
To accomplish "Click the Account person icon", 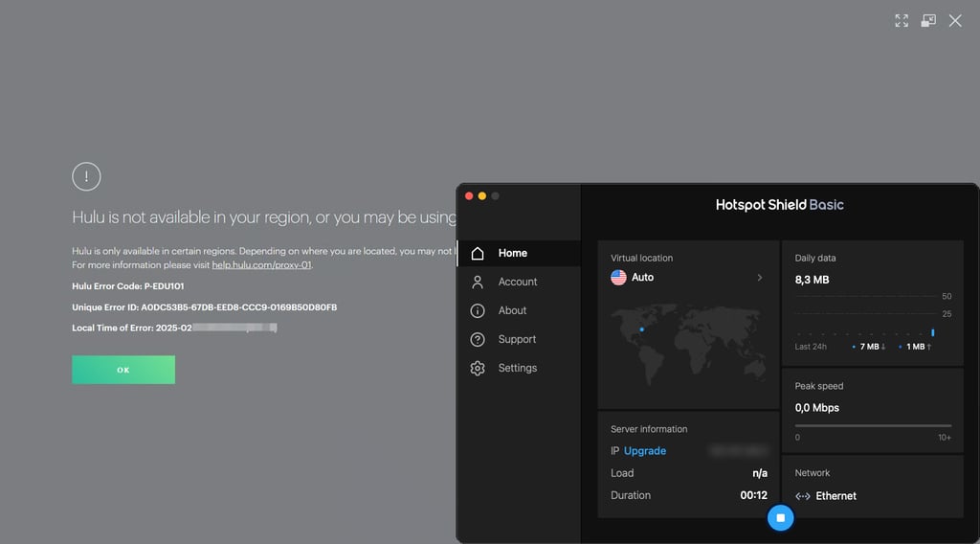I will pyautogui.click(x=478, y=282).
